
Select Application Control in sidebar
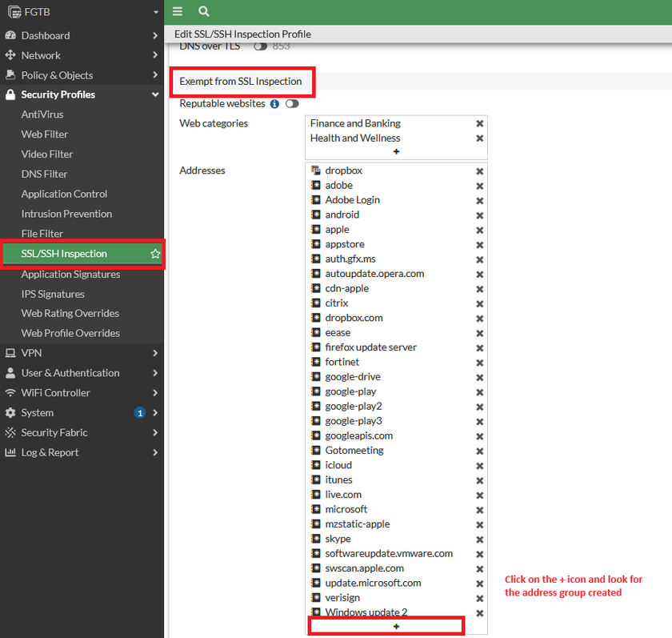tap(64, 194)
